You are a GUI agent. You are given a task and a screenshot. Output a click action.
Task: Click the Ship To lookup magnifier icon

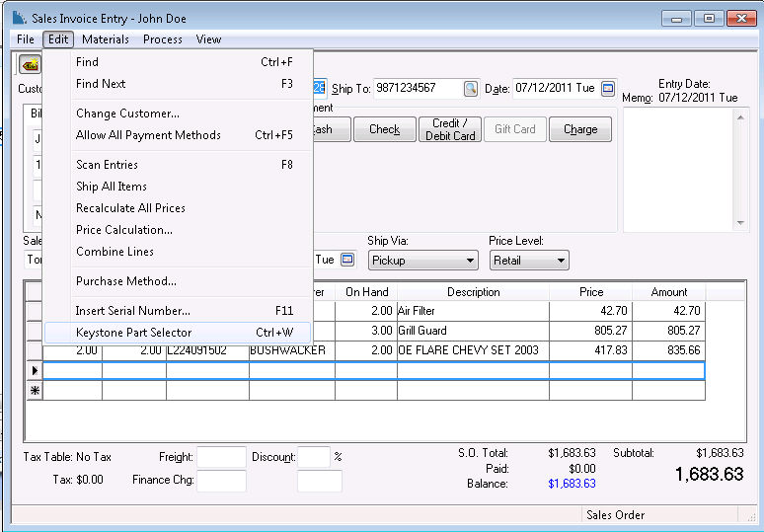470,89
